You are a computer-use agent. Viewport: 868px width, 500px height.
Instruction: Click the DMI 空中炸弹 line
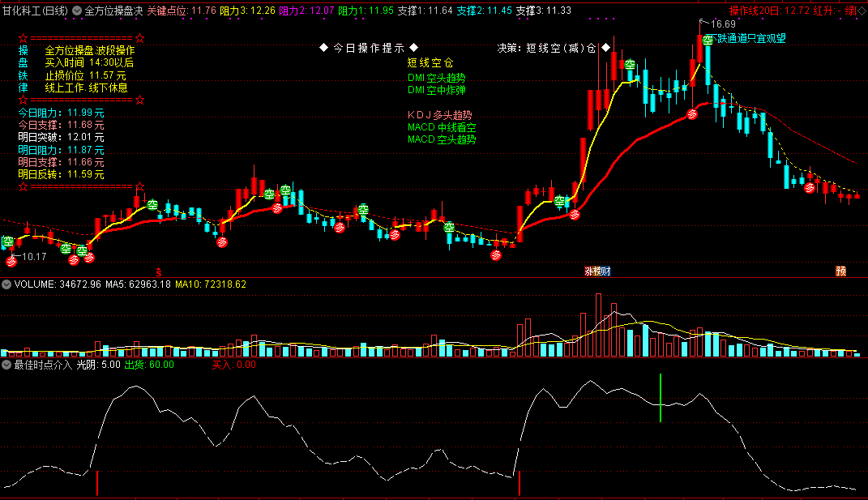[x=436, y=90]
